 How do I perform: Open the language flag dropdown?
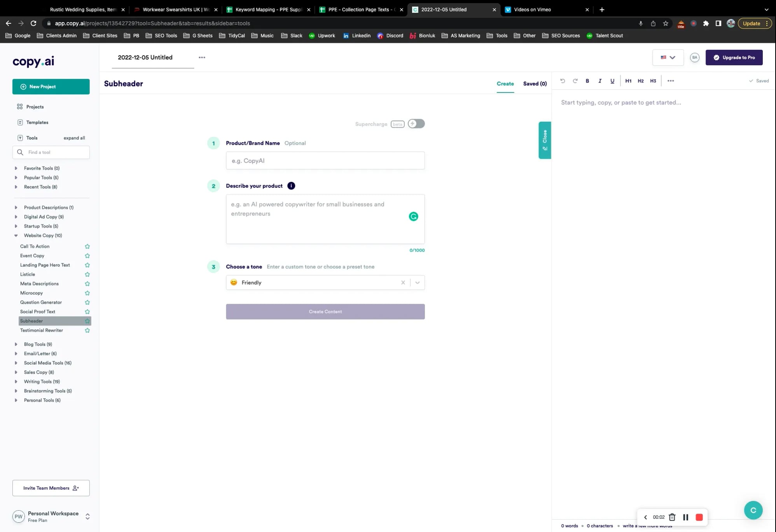pyautogui.click(x=668, y=58)
